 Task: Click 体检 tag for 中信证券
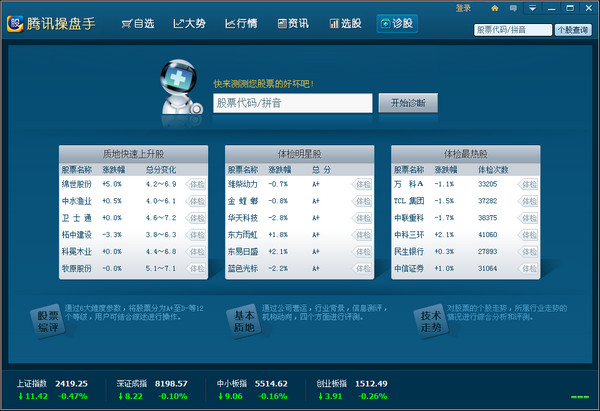[x=528, y=269]
